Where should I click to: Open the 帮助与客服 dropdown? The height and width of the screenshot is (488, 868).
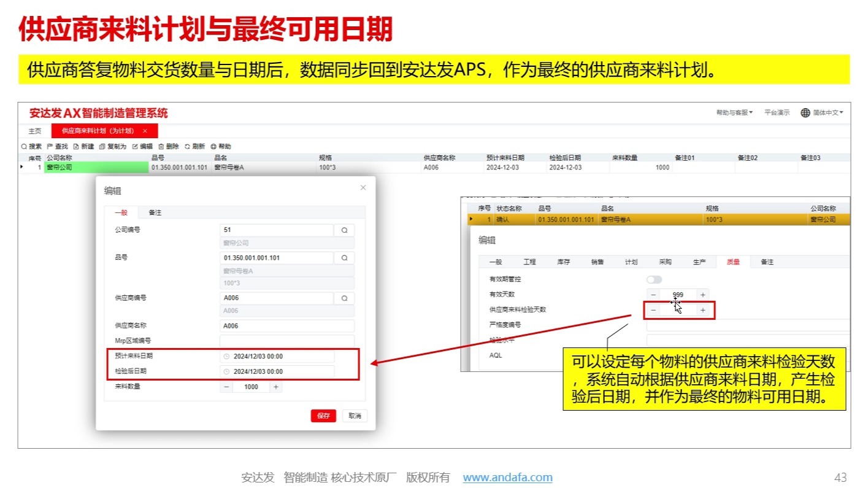coord(734,112)
